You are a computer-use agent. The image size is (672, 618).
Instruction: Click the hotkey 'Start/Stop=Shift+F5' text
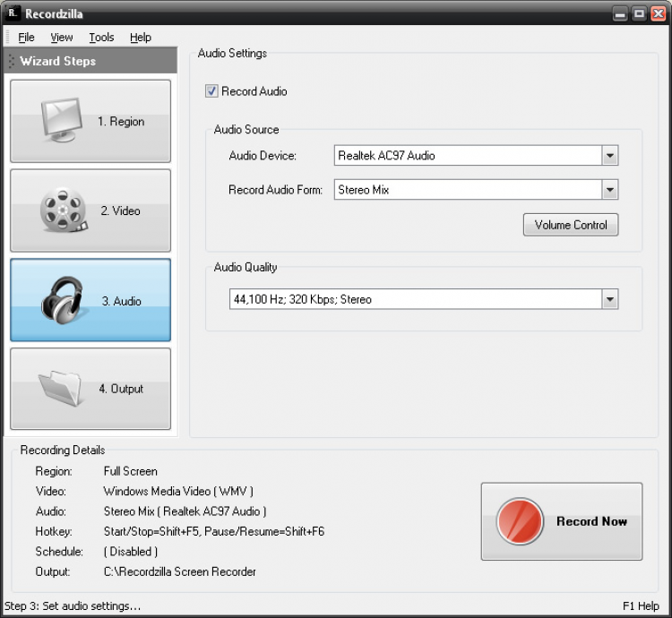[151, 531]
